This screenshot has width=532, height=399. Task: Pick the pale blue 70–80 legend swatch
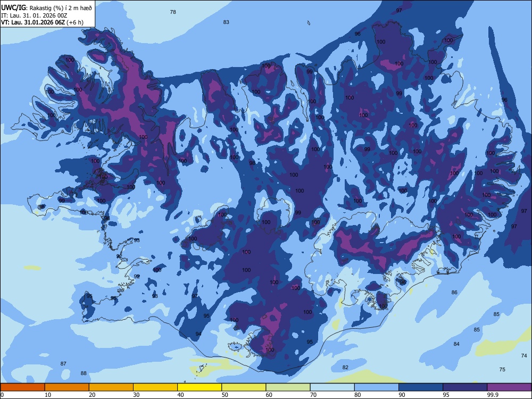(x=332, y=387)
